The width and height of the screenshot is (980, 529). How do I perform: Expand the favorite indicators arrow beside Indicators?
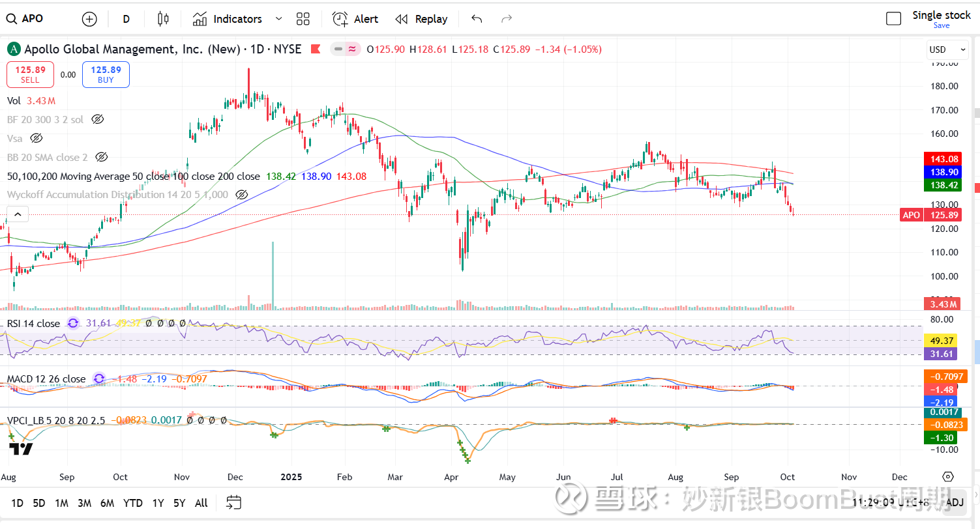[279, 19]
